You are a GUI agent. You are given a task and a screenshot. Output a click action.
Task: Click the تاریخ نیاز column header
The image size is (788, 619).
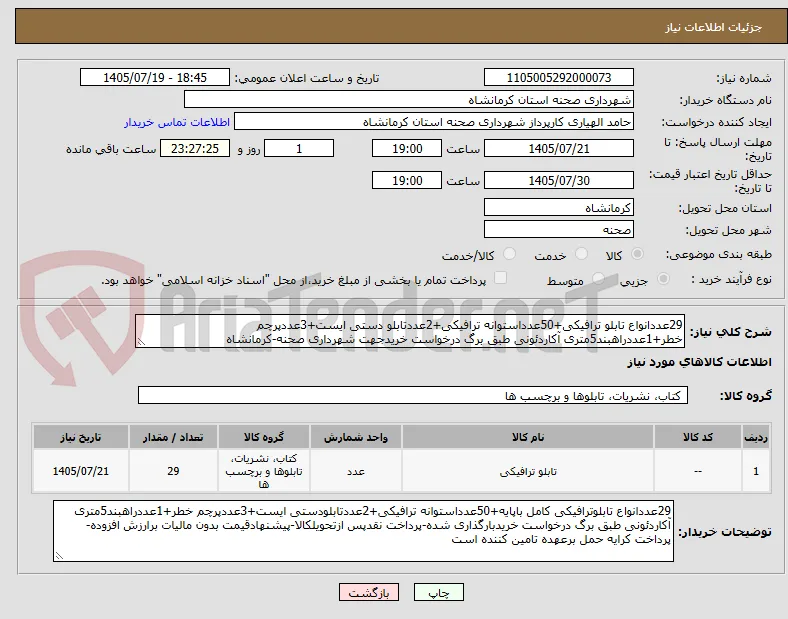pos(81,437)
